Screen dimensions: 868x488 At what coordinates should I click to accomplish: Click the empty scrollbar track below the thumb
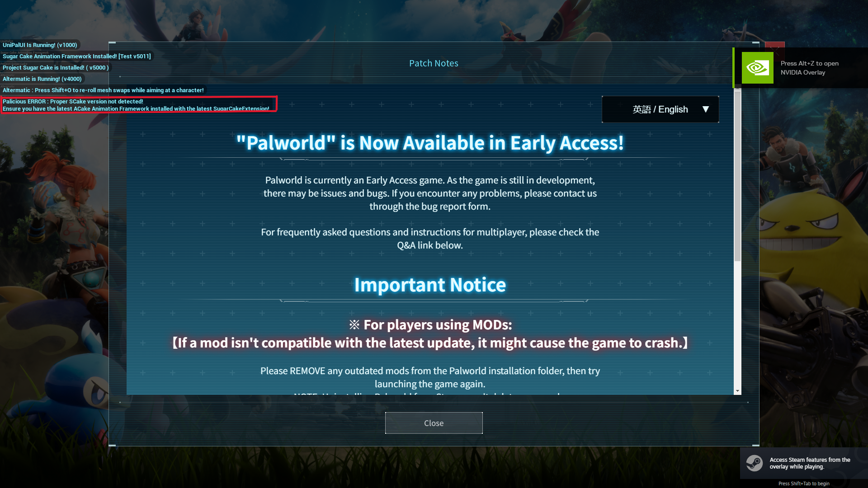coord(737,324)
